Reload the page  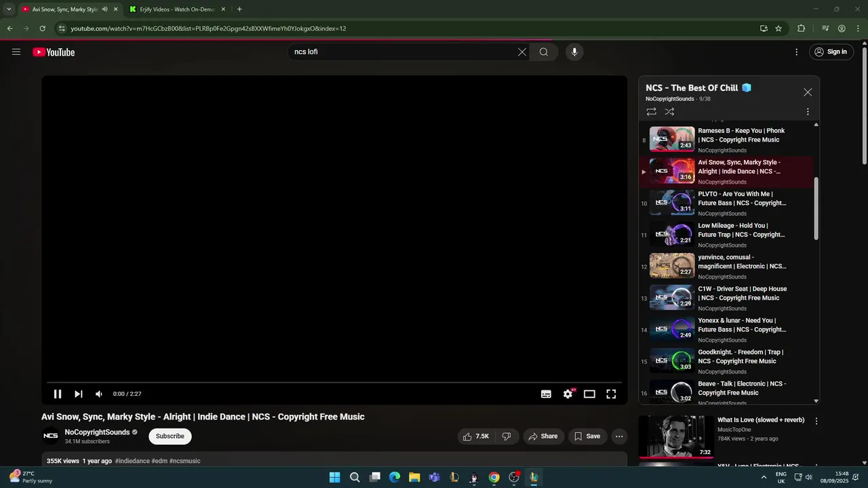(42, 28)
